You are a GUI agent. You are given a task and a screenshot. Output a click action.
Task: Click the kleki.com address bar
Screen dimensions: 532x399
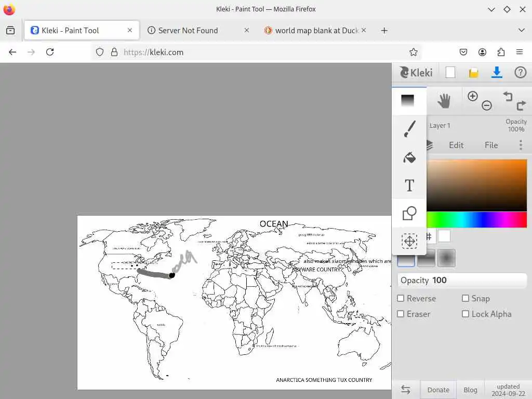pyautogui.click(x=256, y=52)
